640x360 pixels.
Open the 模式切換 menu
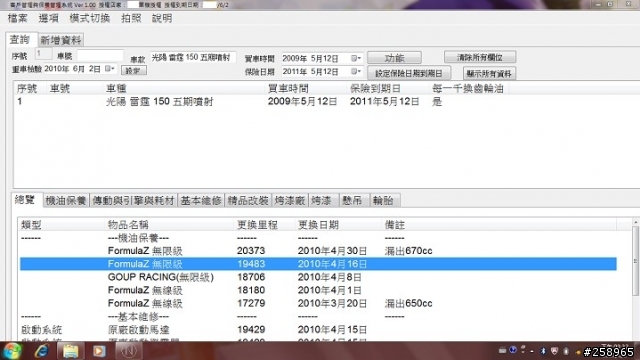click(90, 18)
